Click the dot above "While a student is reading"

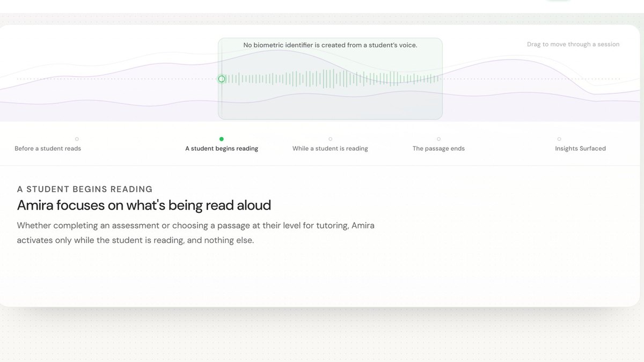330,139
